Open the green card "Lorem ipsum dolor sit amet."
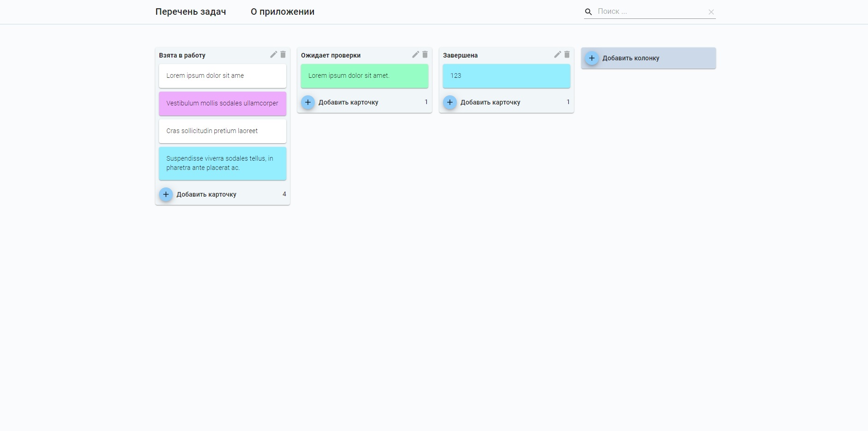 tap(364, 76)
